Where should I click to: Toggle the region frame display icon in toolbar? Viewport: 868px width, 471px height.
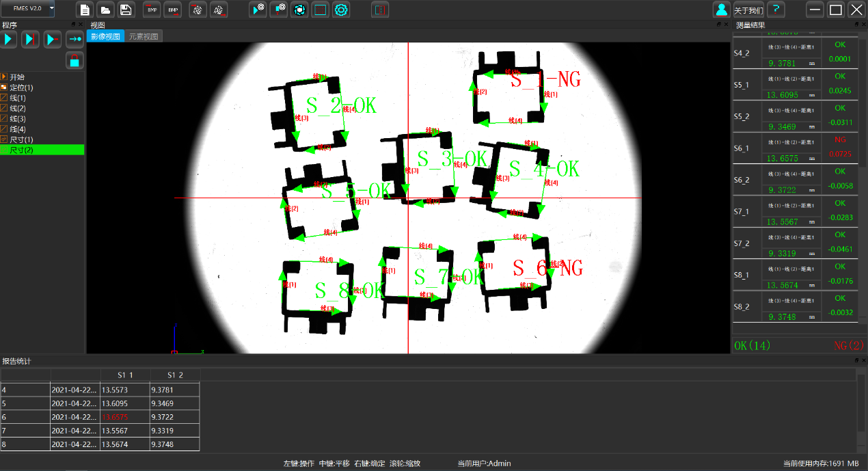pos(320,10)
